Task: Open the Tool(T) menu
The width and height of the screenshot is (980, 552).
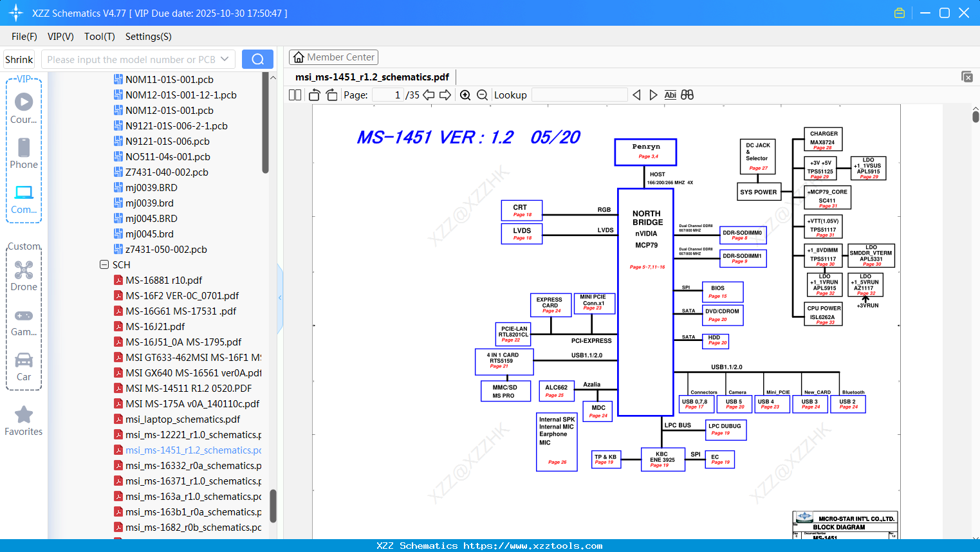Action: (100, 37)
